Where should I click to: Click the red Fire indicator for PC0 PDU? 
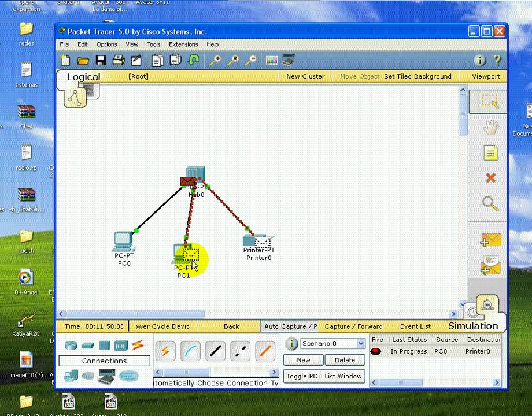point(376,352)
